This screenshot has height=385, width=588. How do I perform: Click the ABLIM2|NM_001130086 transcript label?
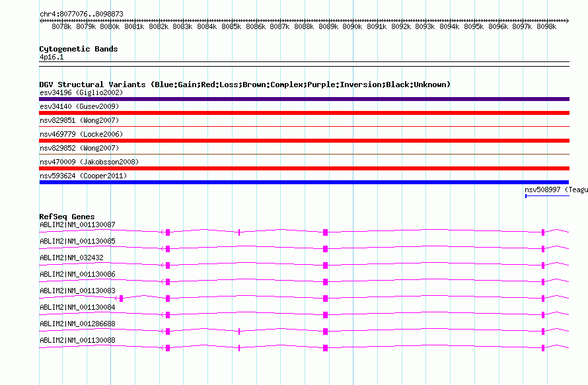(77, 275)
